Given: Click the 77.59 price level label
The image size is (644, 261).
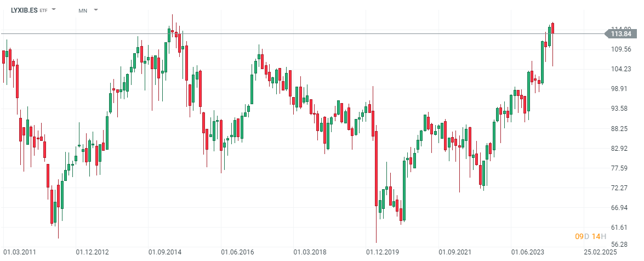Looking at the screenshot, I should [x=621, y=168].
